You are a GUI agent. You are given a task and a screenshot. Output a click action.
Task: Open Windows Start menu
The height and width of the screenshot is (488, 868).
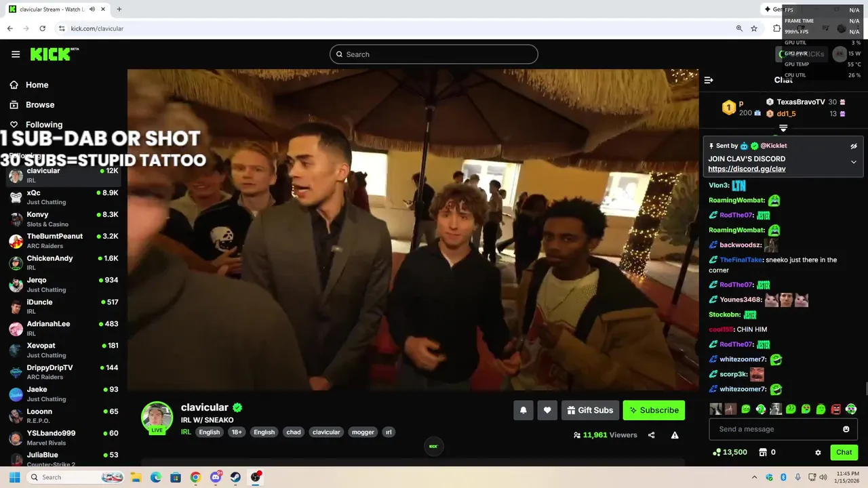click(x=14, y=477)
